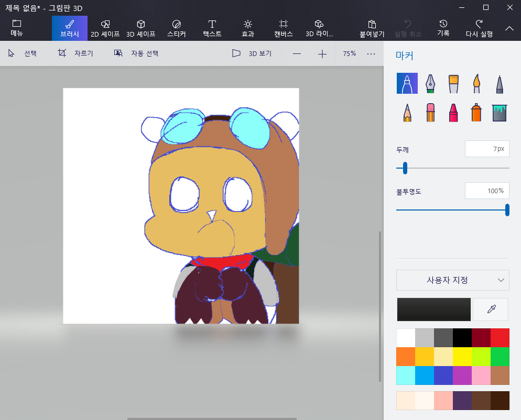Select the oil brush tool
521x420 pixels.
(453, 83)
